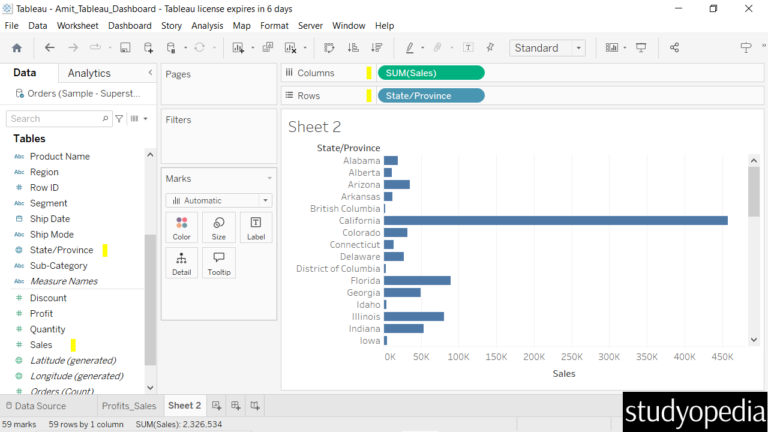The image size is (768, 432).
Task: Select the Sheet 2 title text
Action: [x=314, y=127]
